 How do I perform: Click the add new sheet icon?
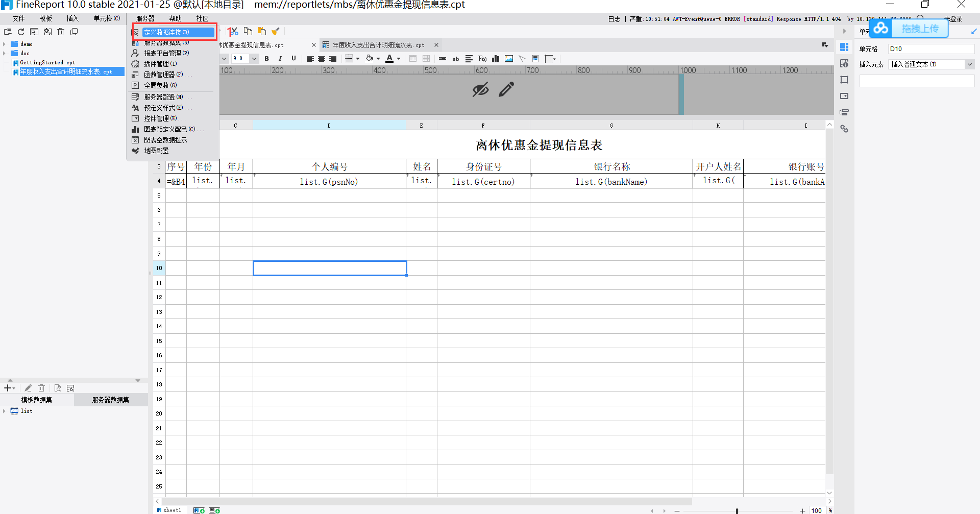[x=199, y=510]
